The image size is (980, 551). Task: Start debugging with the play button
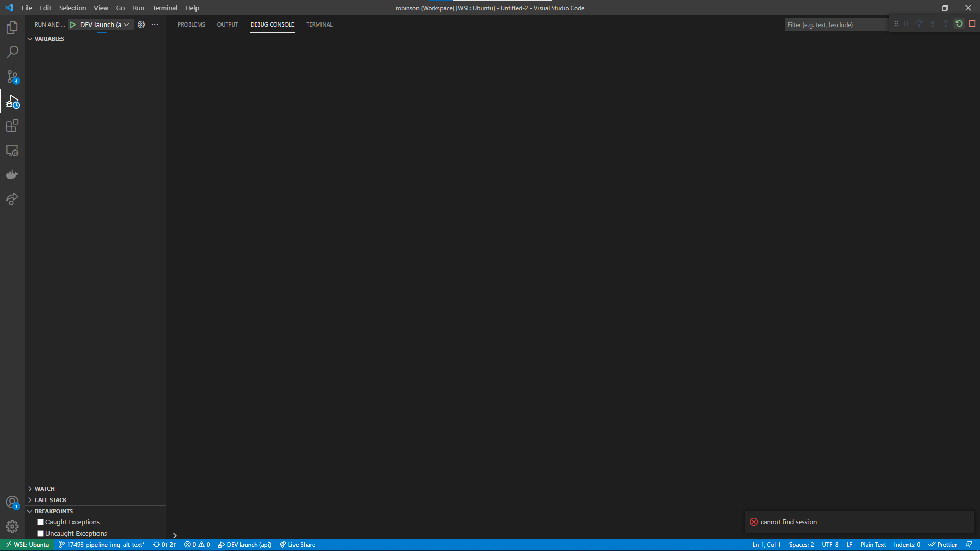[72, 24]
